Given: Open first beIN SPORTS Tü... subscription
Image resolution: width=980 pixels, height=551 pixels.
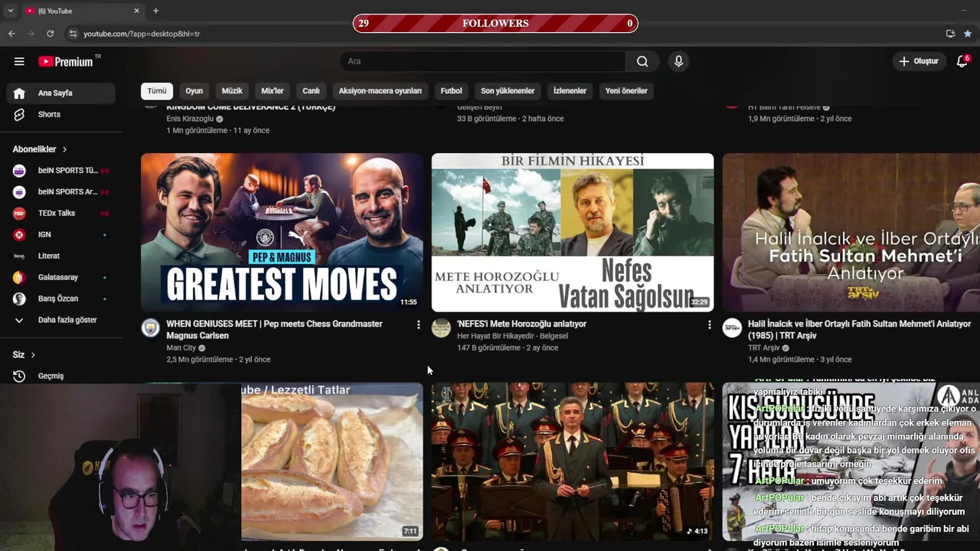Looking at the screenshot, I should (61, 170).
